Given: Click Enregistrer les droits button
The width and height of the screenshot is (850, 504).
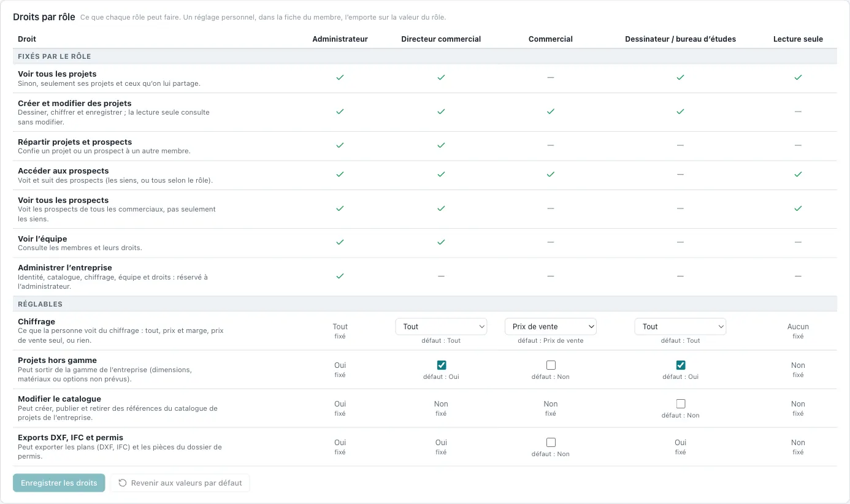Looking at the screenshot, I should (59, 483).
